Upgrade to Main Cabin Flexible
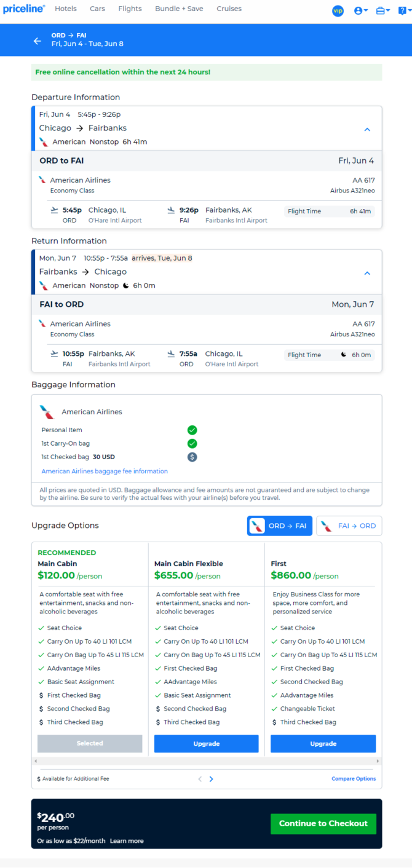 (x=207, y=743)
